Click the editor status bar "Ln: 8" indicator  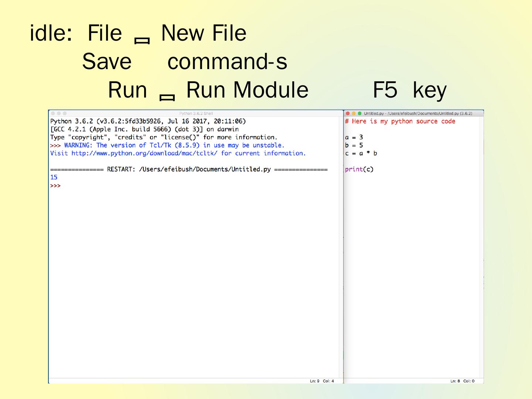[x=455, y=381]
